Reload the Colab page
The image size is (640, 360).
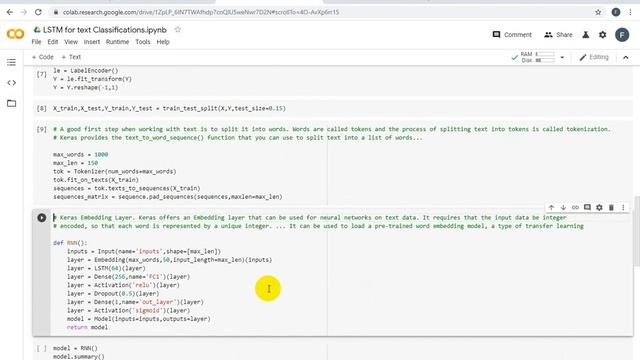click(x=38, y=12)
